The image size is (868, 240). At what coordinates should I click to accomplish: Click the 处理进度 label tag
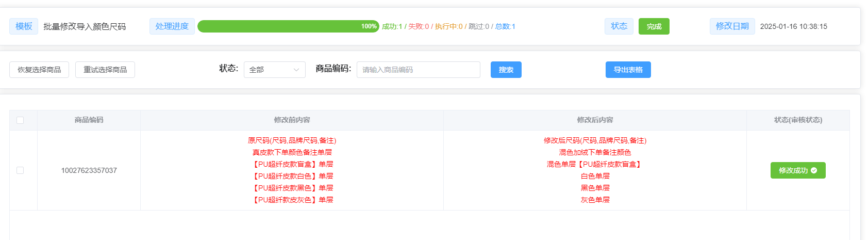(172, 26)
